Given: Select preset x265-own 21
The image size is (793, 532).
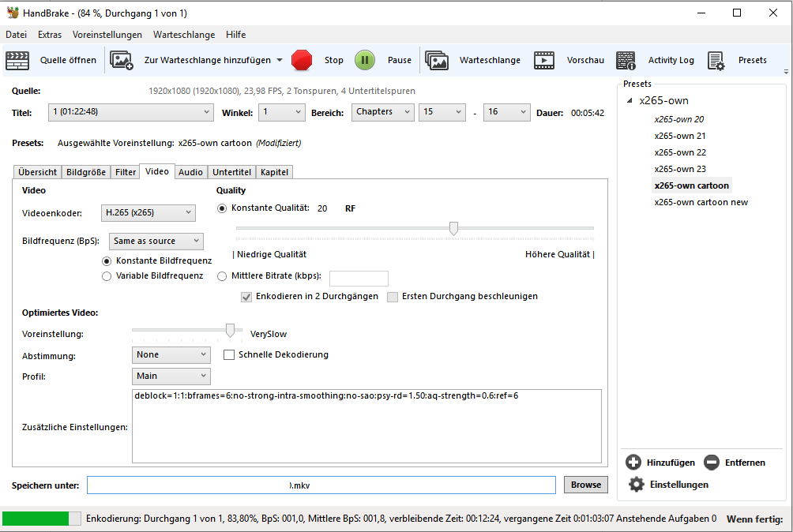Looking at the screenshot, I should (x=680, y=136).
